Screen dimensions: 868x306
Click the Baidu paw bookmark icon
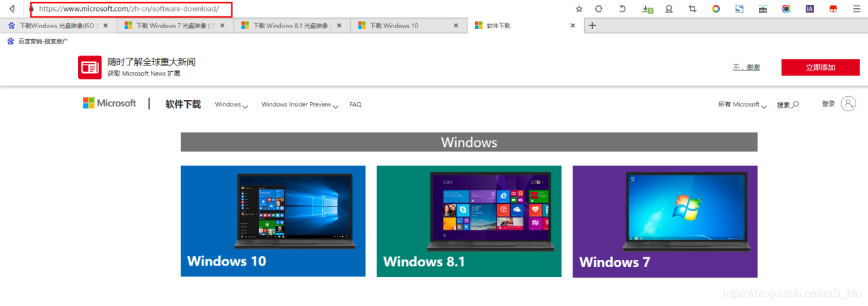[11, 41]
